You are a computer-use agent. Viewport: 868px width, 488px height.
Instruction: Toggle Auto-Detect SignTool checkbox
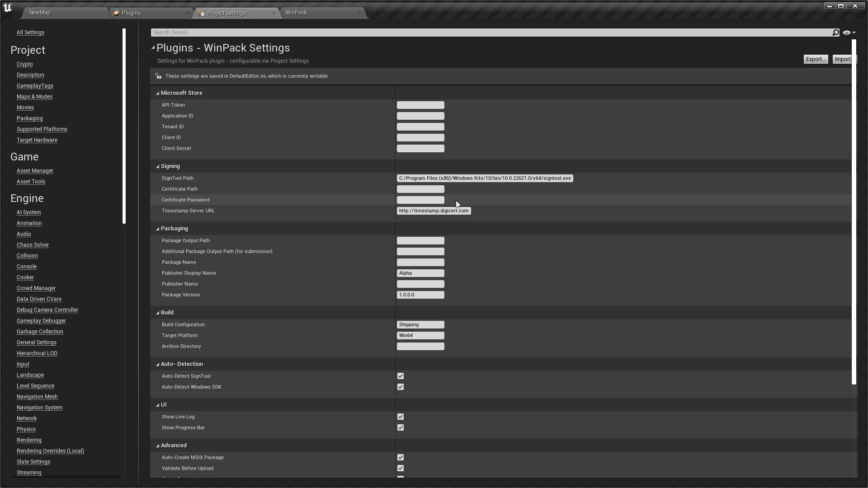coord(401,376)
